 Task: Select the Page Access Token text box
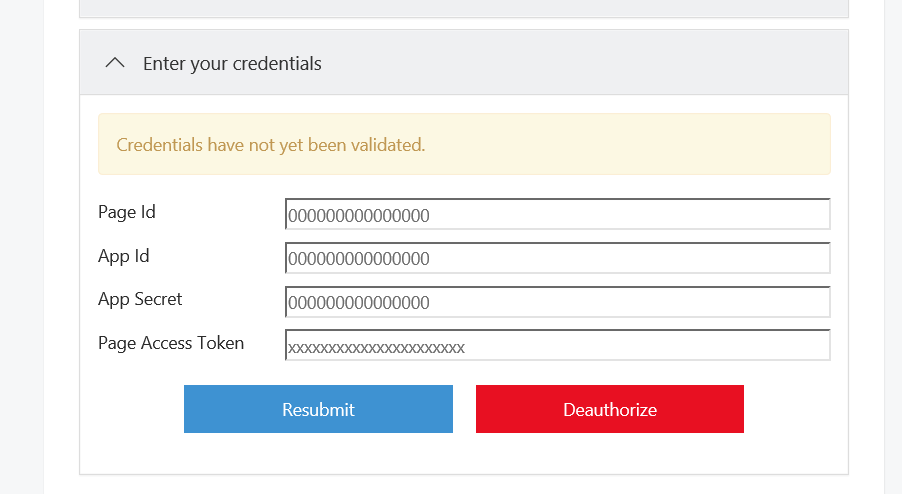(557, 346)
